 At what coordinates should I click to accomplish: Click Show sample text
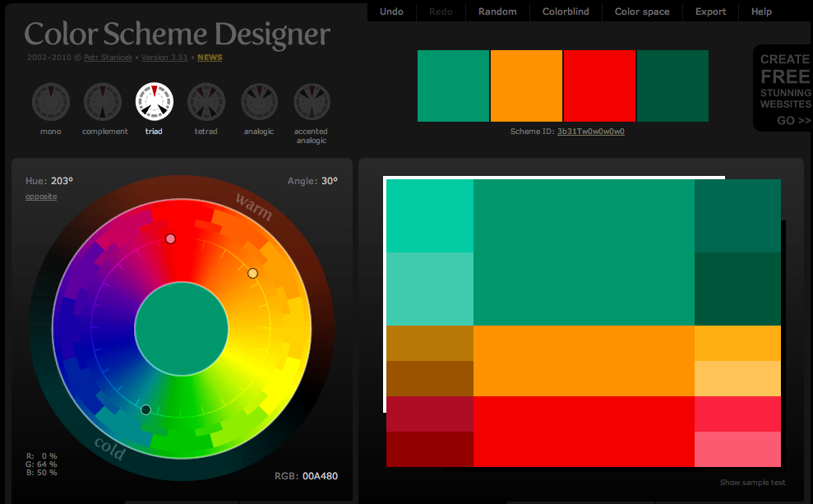click(752, 483)
